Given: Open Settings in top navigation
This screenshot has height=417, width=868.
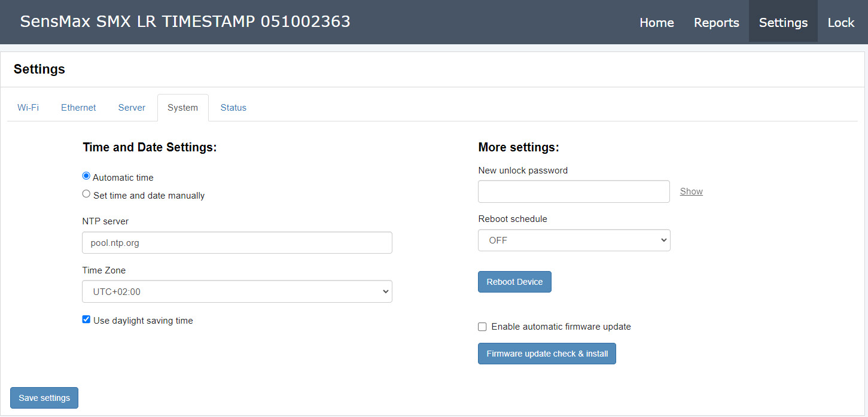Looking at the screenshot, I should [783, 22].
